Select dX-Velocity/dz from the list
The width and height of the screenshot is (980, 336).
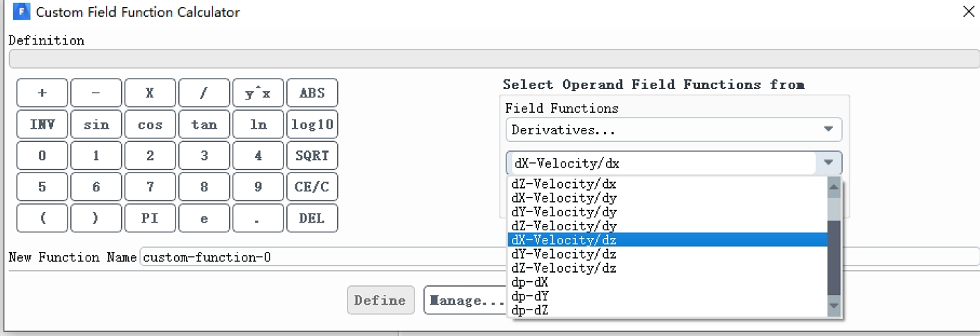pos(667,240)
